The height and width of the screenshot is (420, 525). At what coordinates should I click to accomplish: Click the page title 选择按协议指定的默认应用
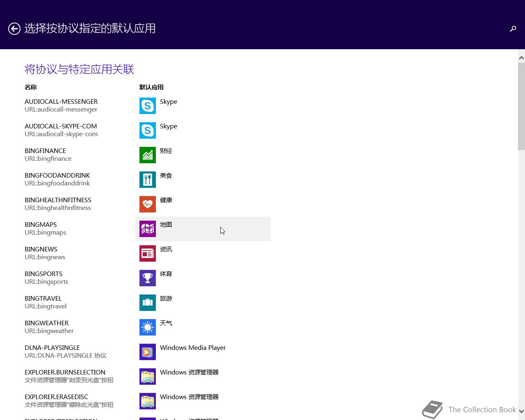(90, 28)
